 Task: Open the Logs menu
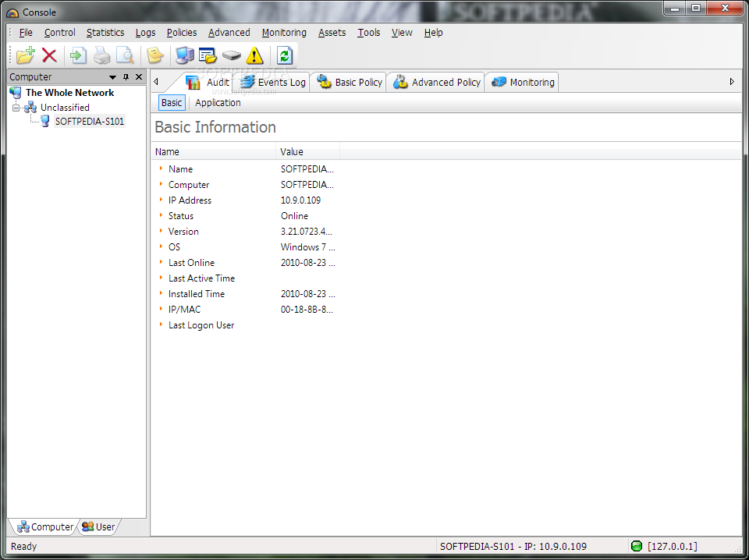tap(145, 33)
